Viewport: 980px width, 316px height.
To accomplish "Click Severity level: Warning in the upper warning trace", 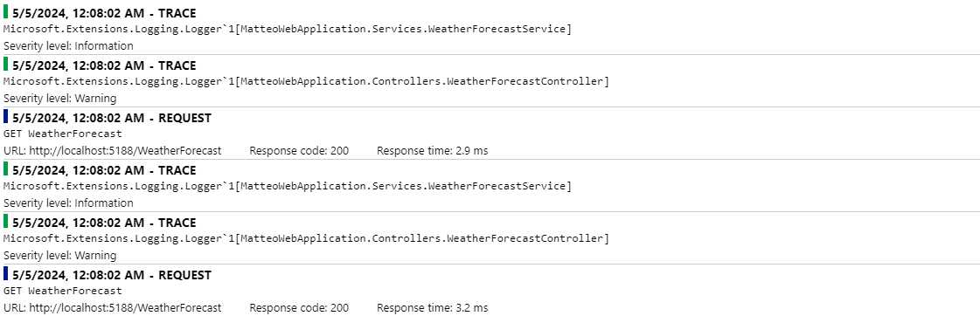I will [x=59, y=98].
